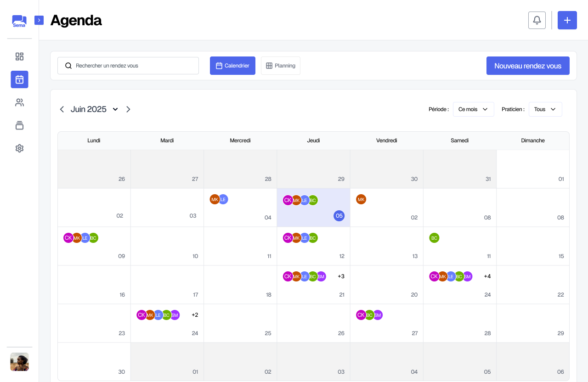This screenshot has width=588, height=382.
Task: Click the "Nouveau rendez vous" button
Action: (528, 66)
